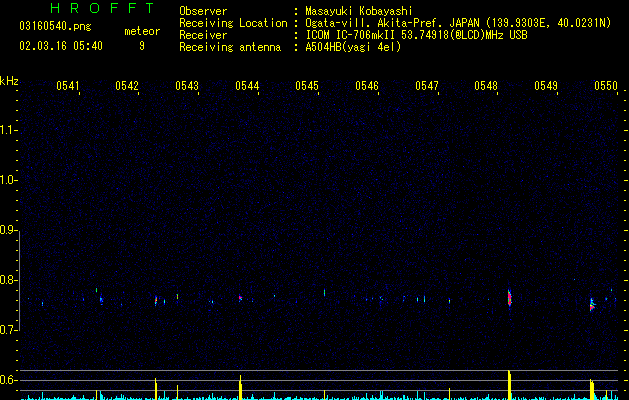Click the 0544 time axis marker

247,86
